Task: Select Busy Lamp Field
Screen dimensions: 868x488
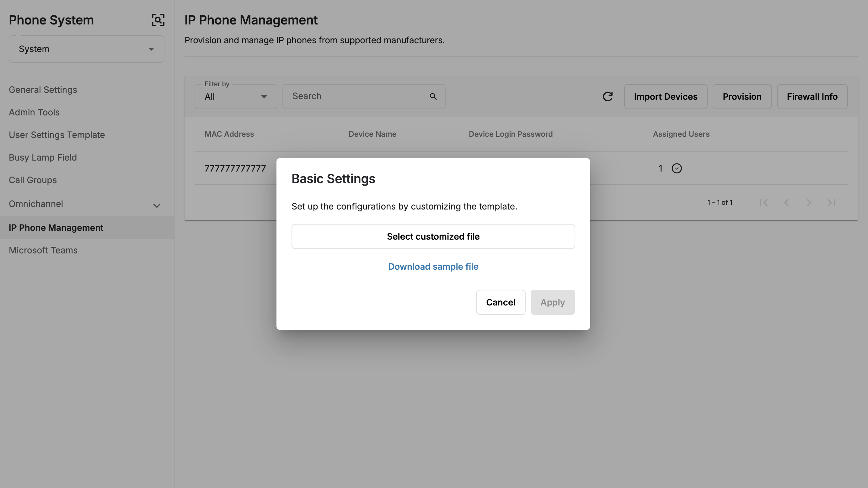Action: (43, 157)
